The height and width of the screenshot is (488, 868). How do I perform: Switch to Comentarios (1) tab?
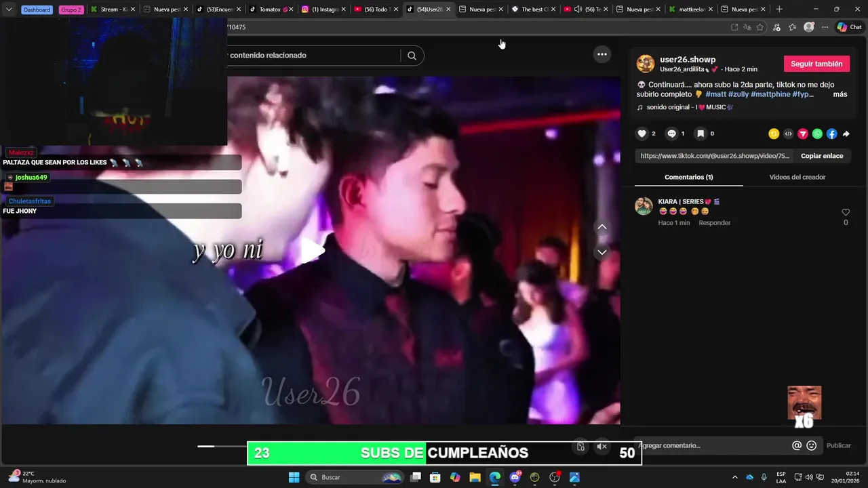click(x=688, y=177)
